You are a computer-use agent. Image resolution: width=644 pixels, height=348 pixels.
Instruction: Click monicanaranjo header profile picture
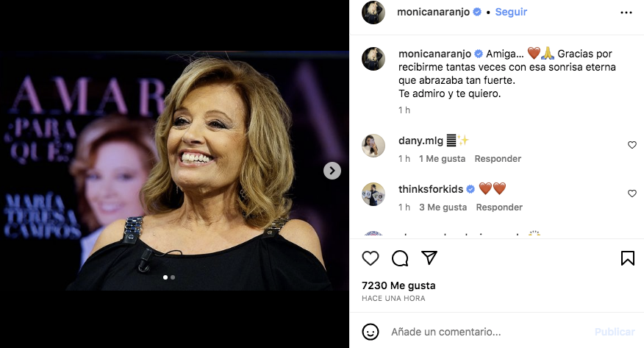click(373, 13)
